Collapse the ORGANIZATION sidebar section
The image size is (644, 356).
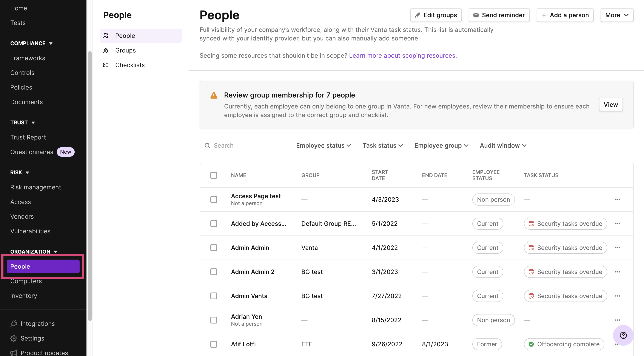[34, 251]
